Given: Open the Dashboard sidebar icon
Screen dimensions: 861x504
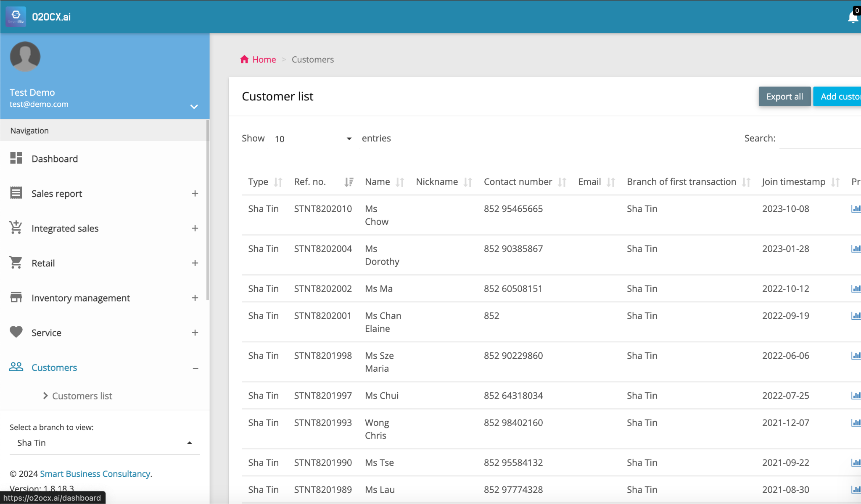Looking at the screenshot, I should click(x=16, y=158).
